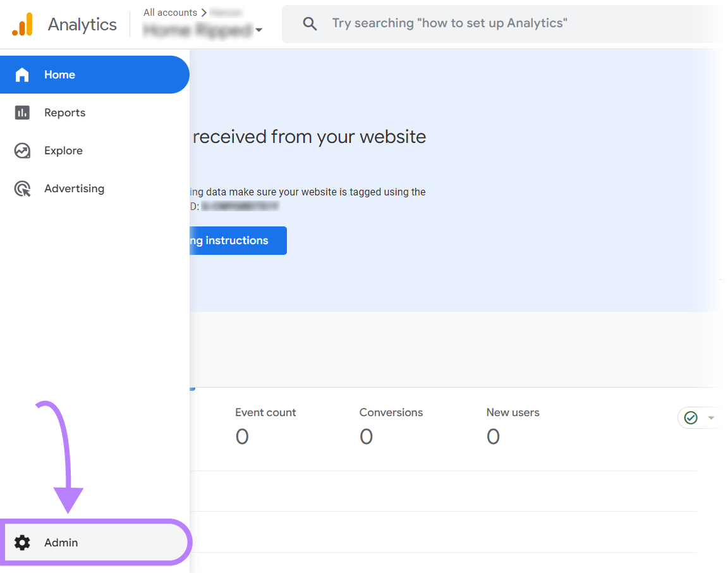Click the search magnifying glass icon

[x=310, y=23]
